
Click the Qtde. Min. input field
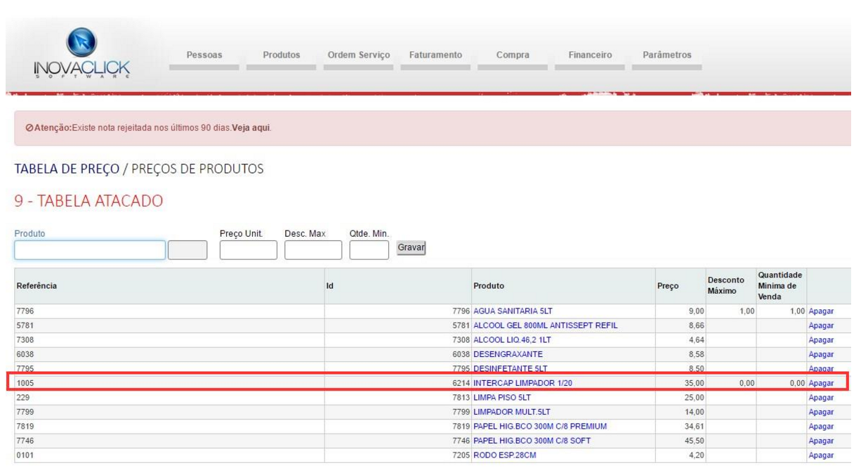pyautogui.click(x=368, y=250)
